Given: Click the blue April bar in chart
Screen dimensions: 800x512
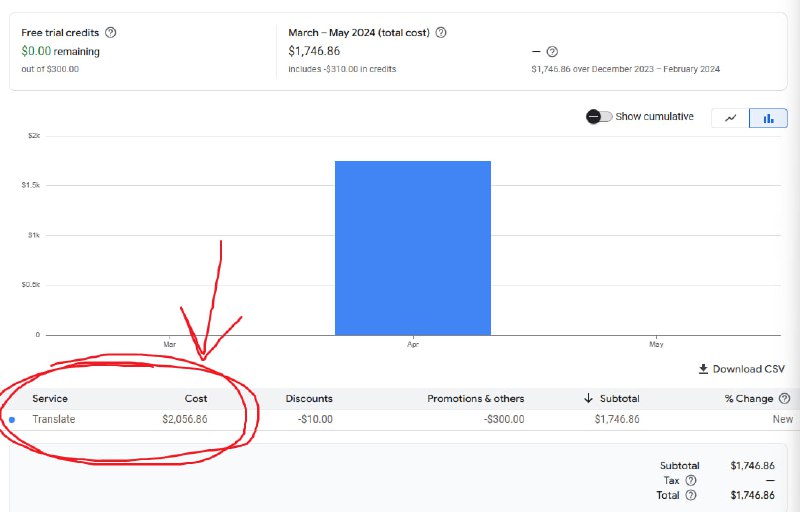Looking at the screenshot, I should (412, 247).
